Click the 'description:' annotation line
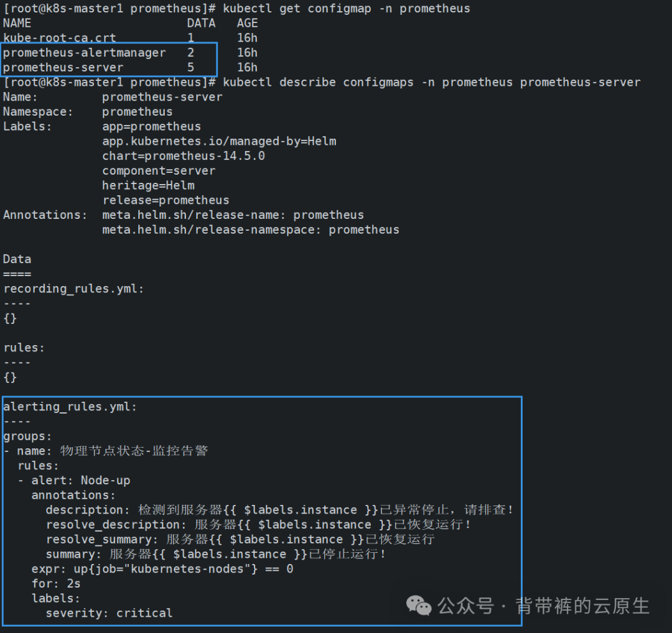The height and width of the screenshot is (633, 672). [x=279, y=510]
